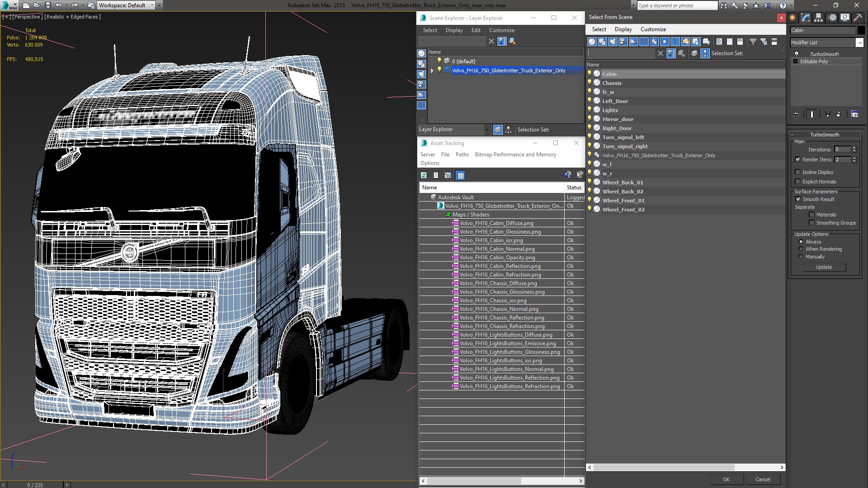868x488 pixels.
Task: Toggle Smooth Result checkbox
Action: (x=798, y=199)
